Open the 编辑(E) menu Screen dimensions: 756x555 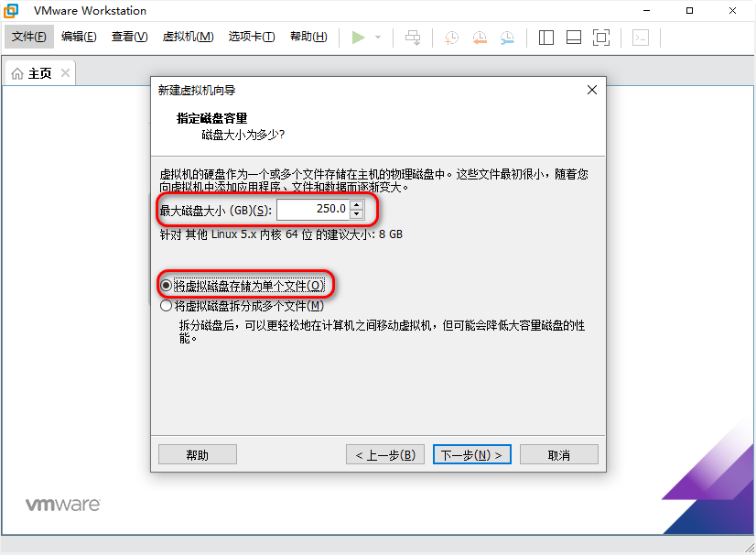[79, 37]
